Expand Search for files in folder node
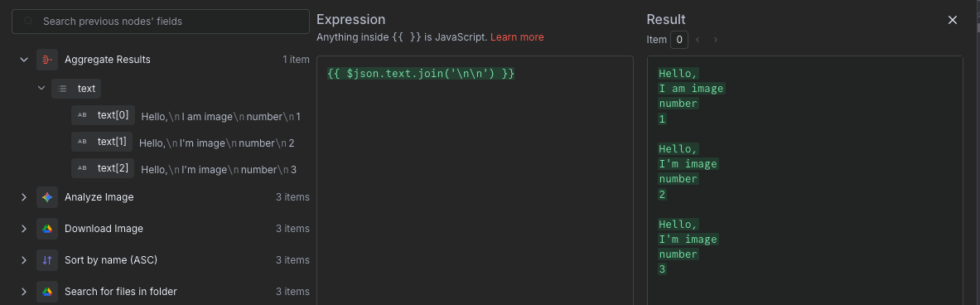 pos(24,291)
